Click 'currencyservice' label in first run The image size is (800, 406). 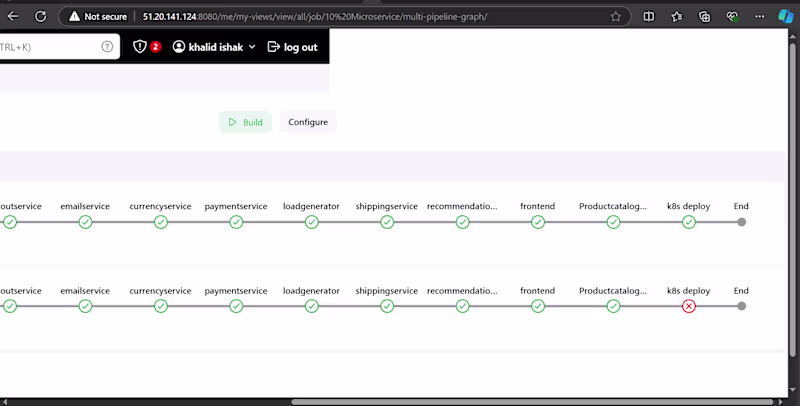click(160, 206)
